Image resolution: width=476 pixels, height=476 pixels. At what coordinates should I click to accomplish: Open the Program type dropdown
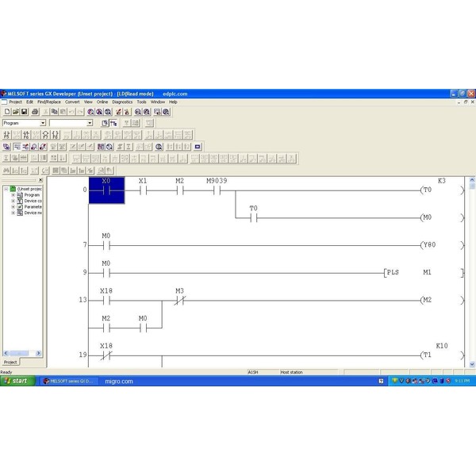(43, 123)
